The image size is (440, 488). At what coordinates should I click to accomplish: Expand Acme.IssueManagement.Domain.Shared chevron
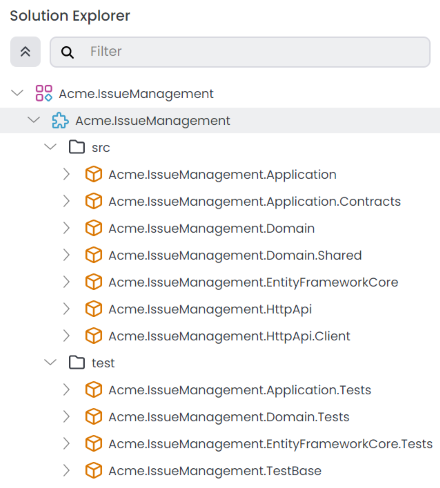point(66,255)
